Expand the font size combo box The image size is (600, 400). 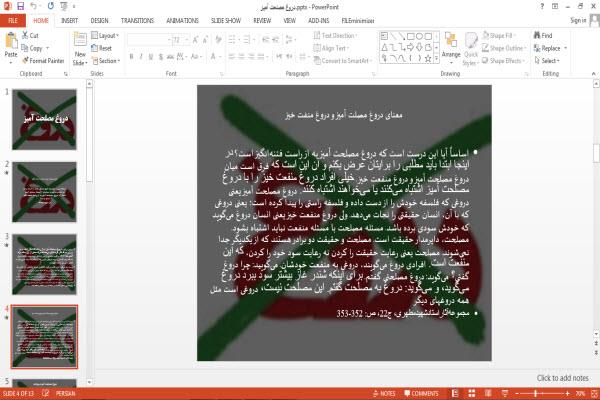187,39
